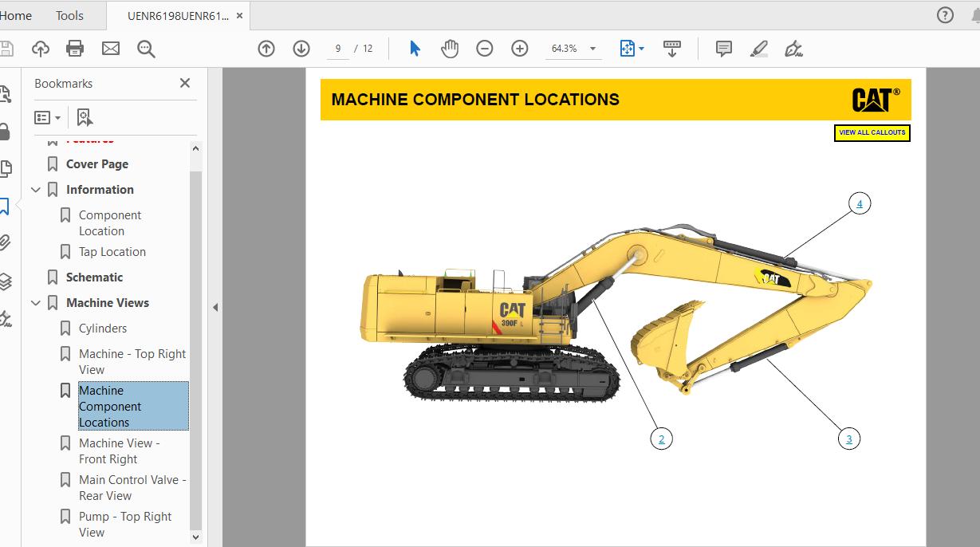This screenshot has width=980, height=547.
Task: Open the Cover Page bookmark
Action: click(96, 164)
